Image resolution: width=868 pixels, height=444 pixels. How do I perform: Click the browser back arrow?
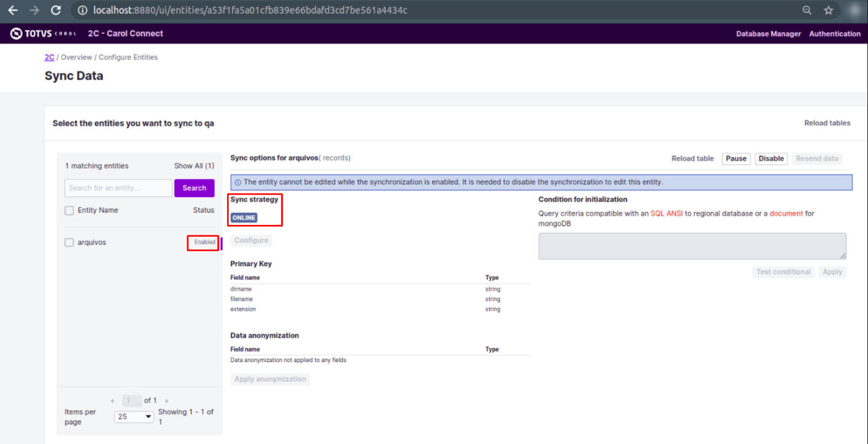tap(13, 10)
